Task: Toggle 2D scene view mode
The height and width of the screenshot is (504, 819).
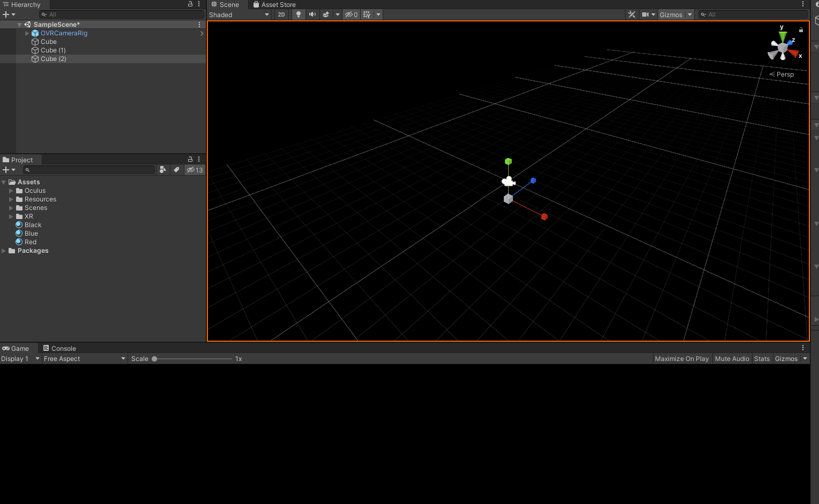Action: (281, 14)
